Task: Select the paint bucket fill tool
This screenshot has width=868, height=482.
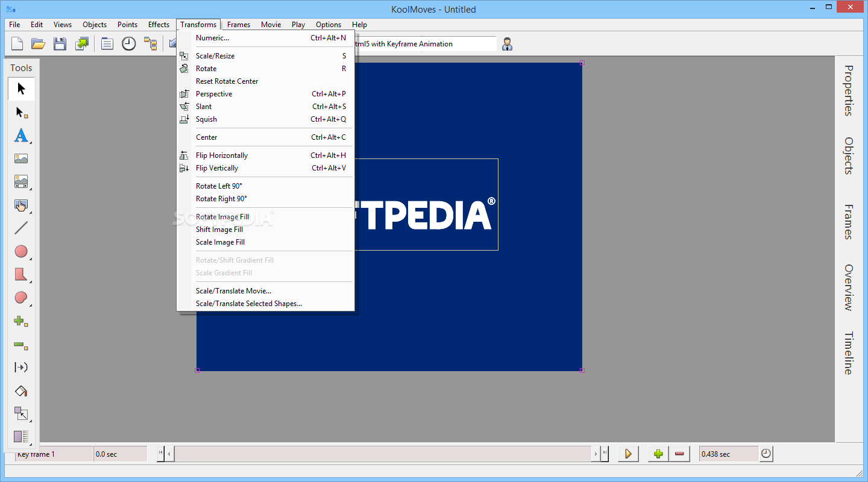Action: [x=21, y=391]
